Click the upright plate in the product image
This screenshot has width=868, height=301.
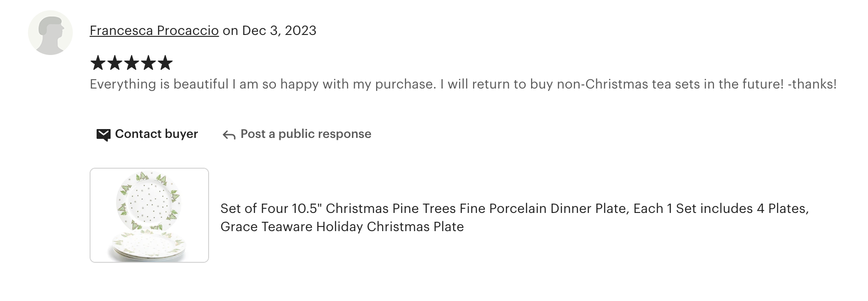pyautogui.click(x=149, y=201)
